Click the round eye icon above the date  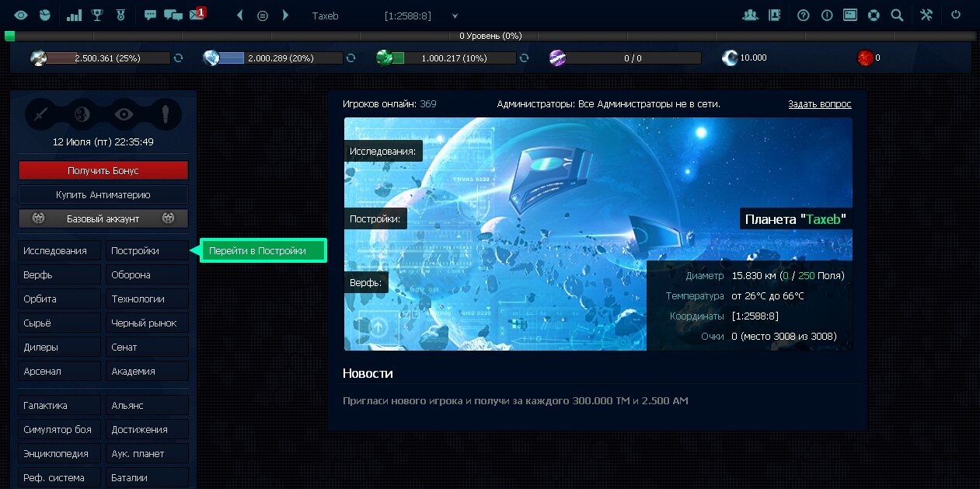[124, 115]
